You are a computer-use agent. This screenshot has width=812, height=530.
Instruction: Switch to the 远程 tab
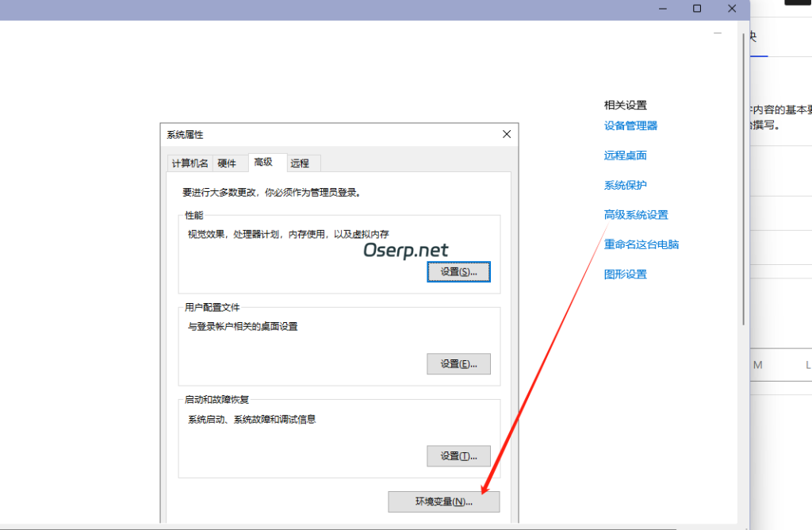pyautogui.click(x=301, y=163)
